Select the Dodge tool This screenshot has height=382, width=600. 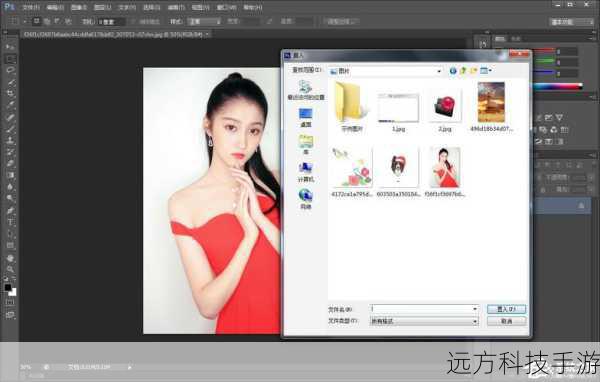pos(10,198)
